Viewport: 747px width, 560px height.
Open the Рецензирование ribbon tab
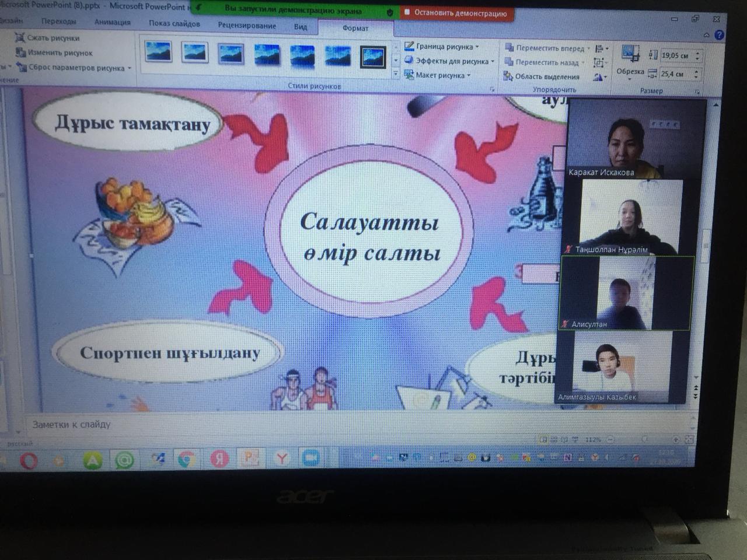pyautogui.click(x=247, y=25)
